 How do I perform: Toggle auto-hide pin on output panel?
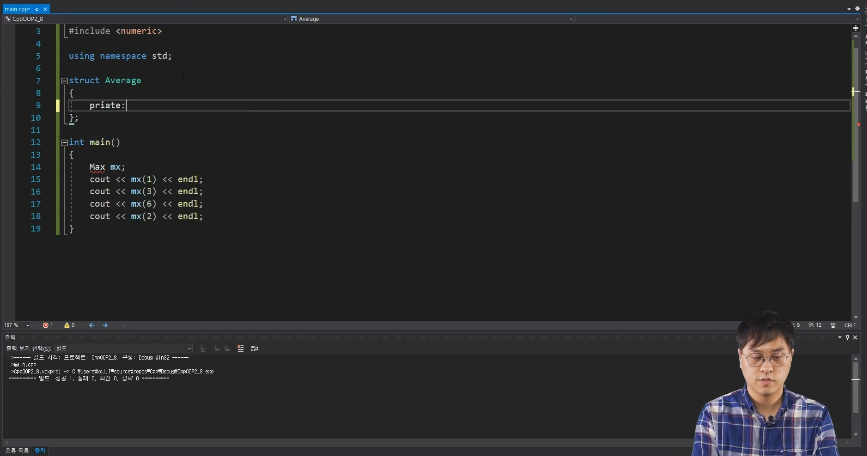coord(847,337)
